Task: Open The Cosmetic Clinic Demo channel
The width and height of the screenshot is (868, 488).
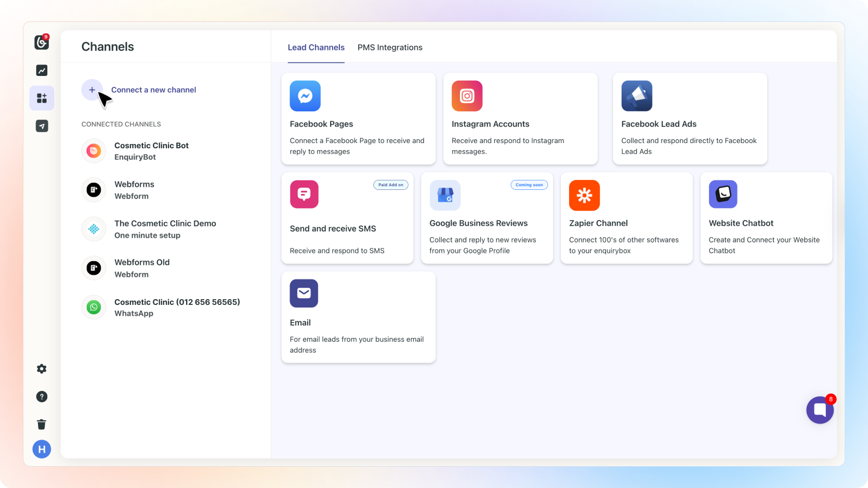Action: pyautogui.click(x=165, y=224)
